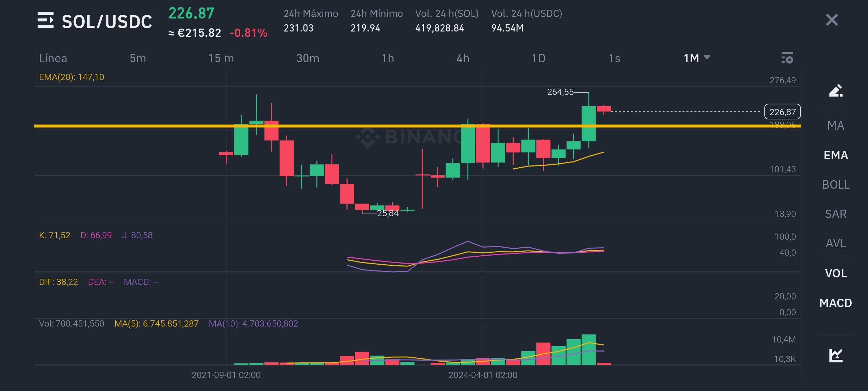Select the 30m timeframe
Image resolution: width=868 pixels, height=391 pixels.
308,58
